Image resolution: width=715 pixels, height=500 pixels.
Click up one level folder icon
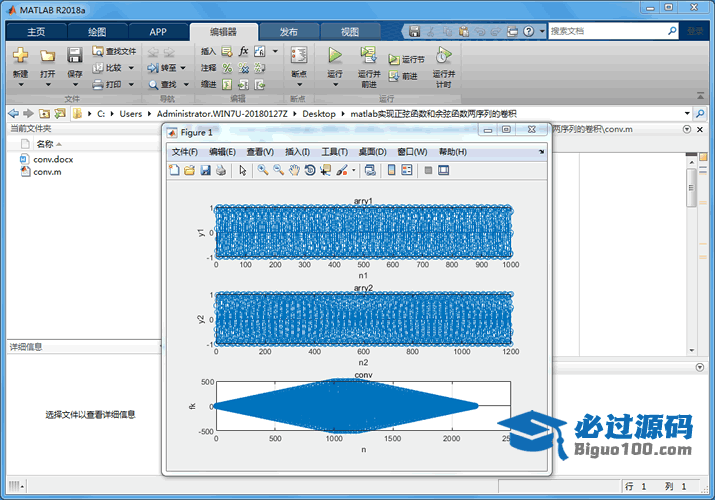(44, 113)
